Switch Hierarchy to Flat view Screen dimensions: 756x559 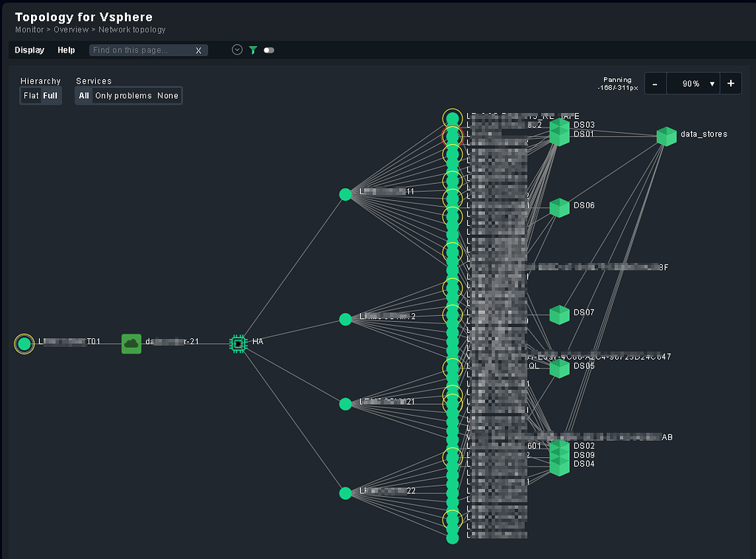tap(30, 95)
